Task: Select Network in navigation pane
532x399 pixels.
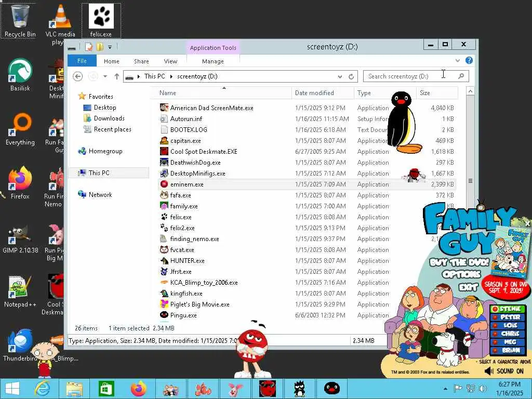Action: pyautogui.click(x=100, y=195)
